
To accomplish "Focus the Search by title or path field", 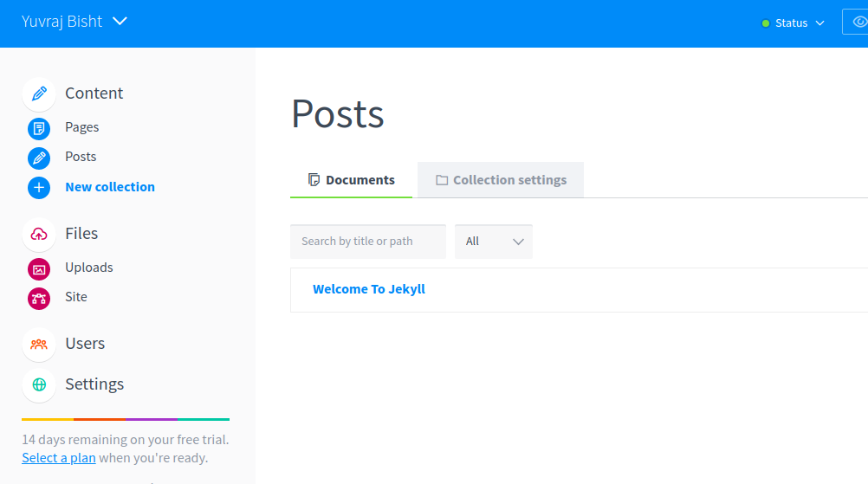I will coord(367,242).
